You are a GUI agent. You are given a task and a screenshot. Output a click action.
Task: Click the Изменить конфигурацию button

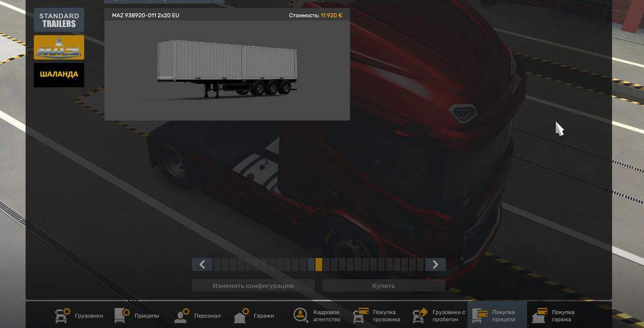pyautogui.click(x=253, y=286)
